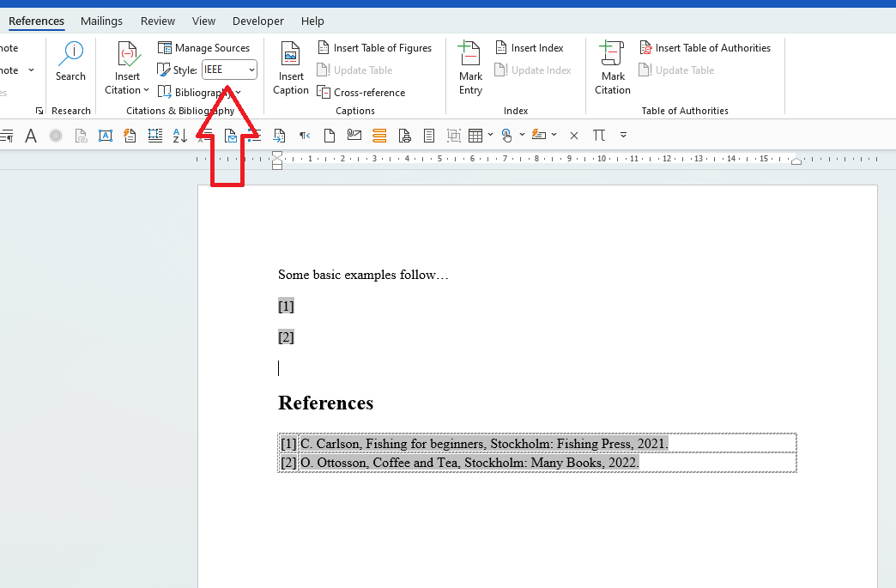This screenshot has width=896, height=588.
Task: Open the Help tab
Action: pyautogui.click(x=312, y=21)
